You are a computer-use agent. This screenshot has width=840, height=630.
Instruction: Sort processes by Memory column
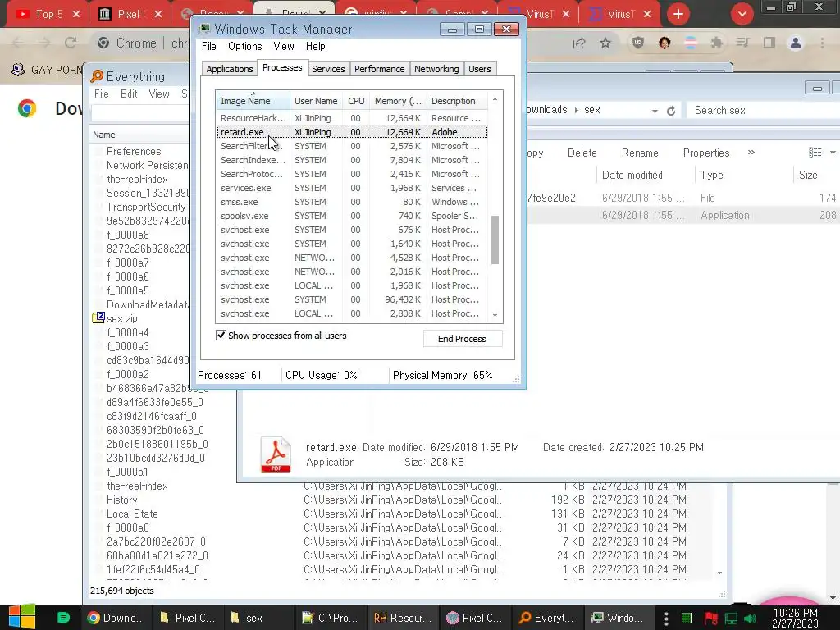pos(398,101)
